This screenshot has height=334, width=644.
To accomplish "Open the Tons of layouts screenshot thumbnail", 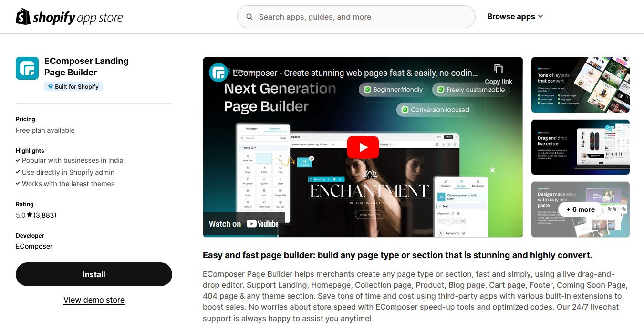I will 580,85.
